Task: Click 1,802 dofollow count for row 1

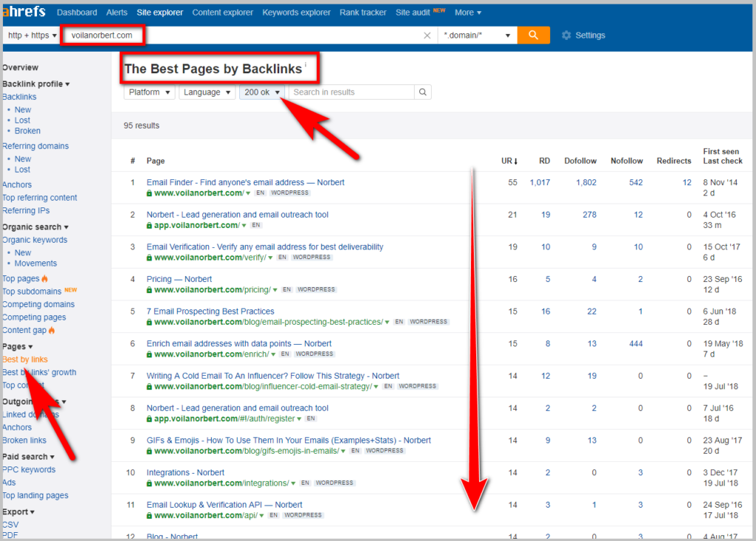Action: click(585, 182)
